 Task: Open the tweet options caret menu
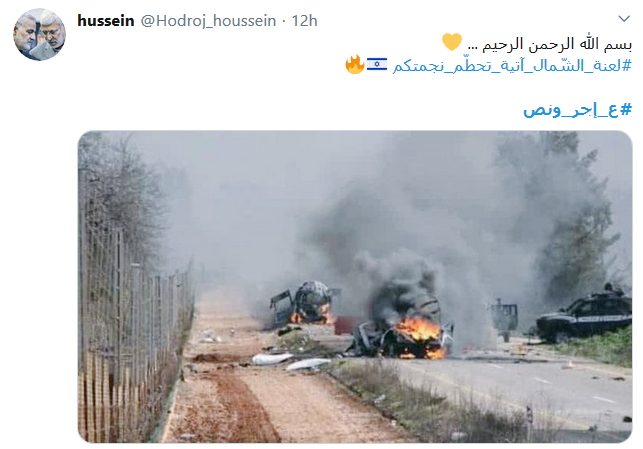tap(624, 18)
